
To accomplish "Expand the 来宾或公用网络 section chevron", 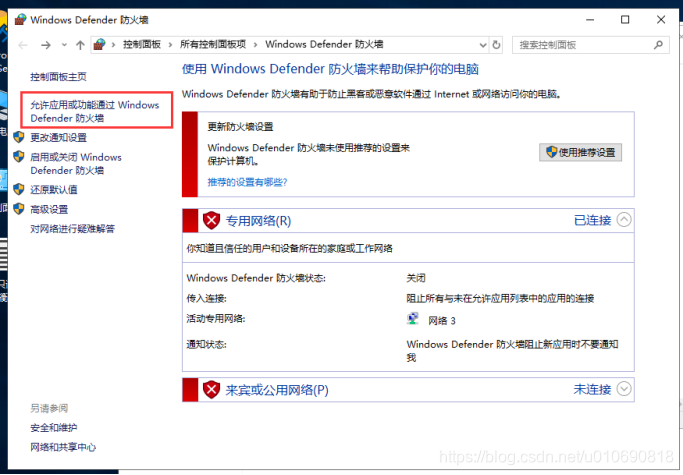I will 624,389.
